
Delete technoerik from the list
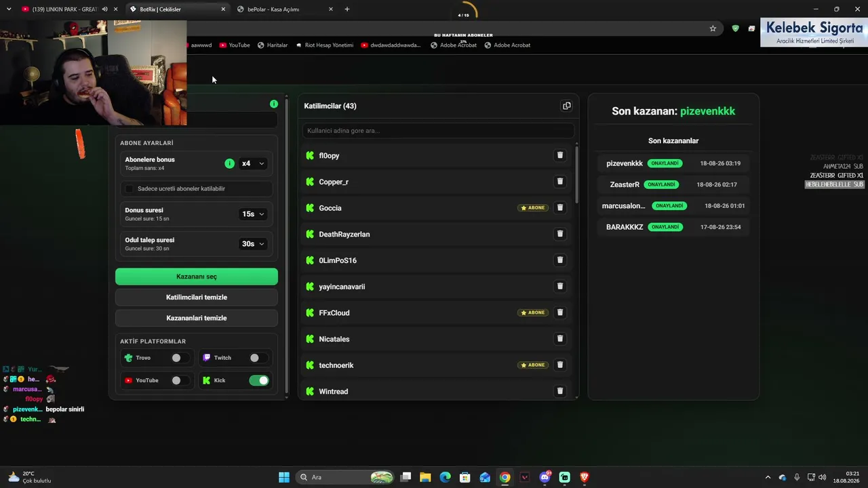560,365
